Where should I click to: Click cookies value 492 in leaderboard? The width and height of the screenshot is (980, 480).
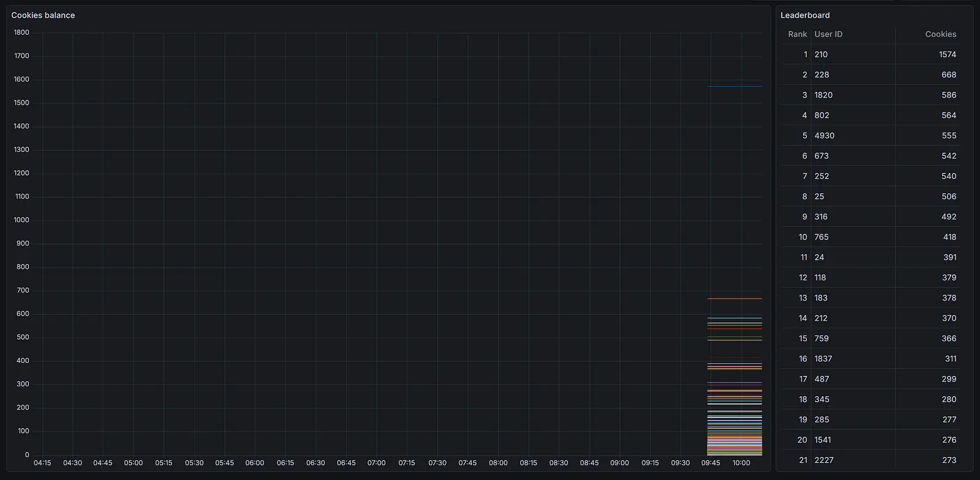click(x=949, y=217)
